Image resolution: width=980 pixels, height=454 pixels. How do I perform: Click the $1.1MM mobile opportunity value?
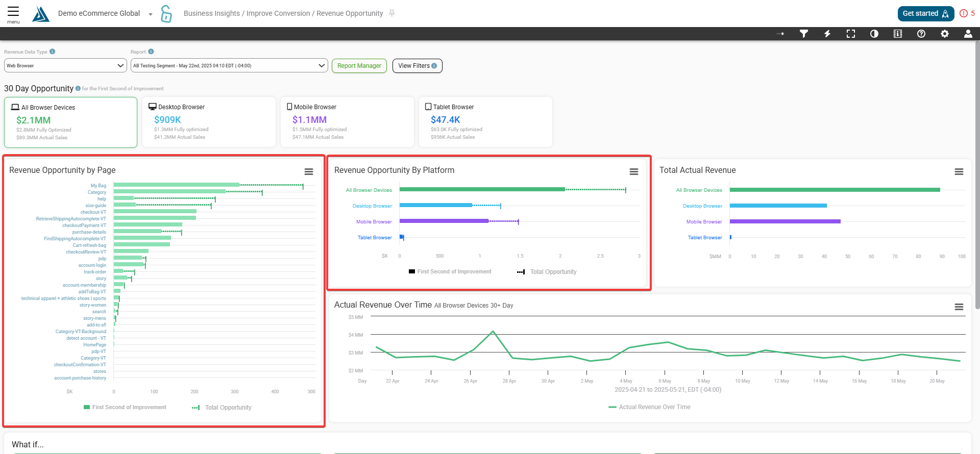point(309,120)
